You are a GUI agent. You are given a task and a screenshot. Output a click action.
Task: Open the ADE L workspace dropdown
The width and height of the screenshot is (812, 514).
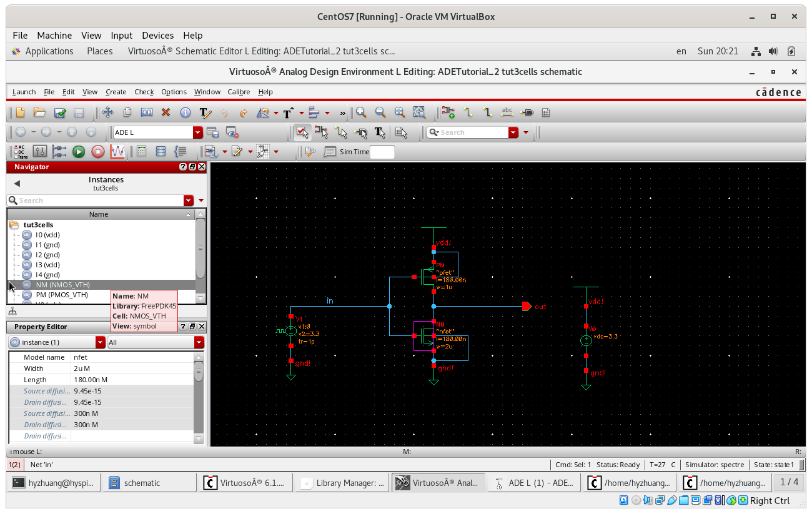coord(198,132)
